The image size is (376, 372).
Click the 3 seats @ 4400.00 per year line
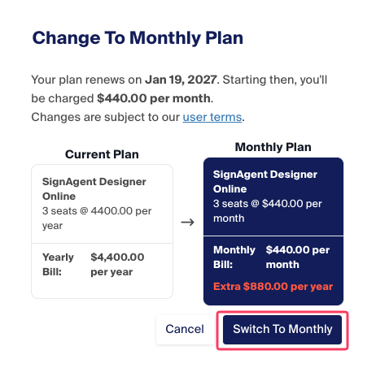pyautogui.click(x=97, y=218)
